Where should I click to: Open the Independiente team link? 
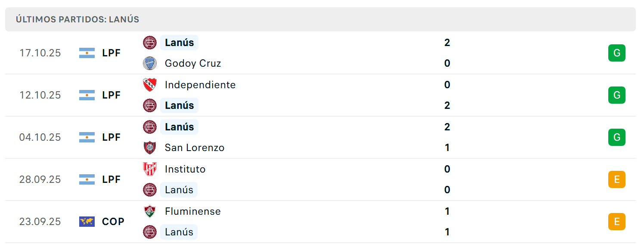point(200,85)
